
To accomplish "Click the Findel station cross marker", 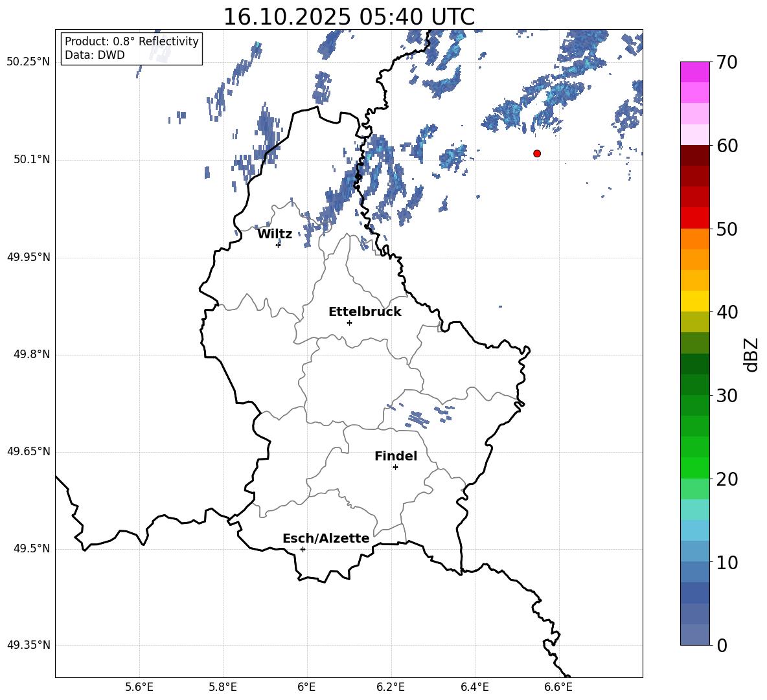I will pos(395,468).
